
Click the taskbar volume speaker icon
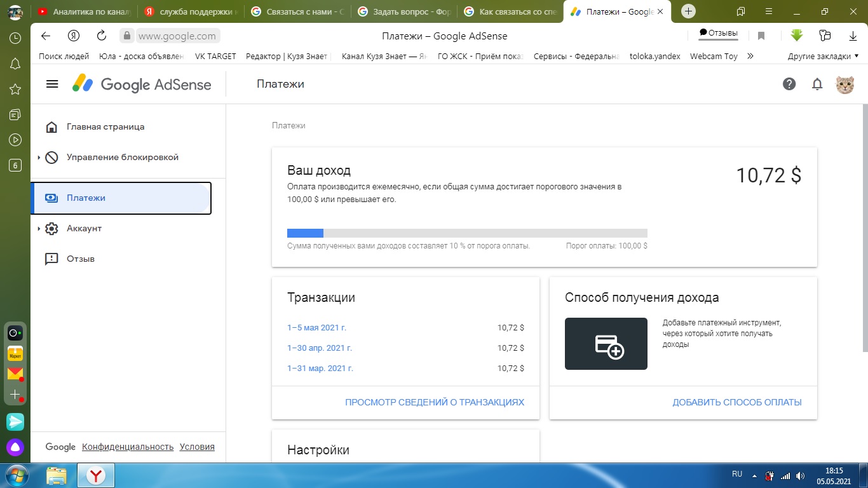tap(799, 476)
